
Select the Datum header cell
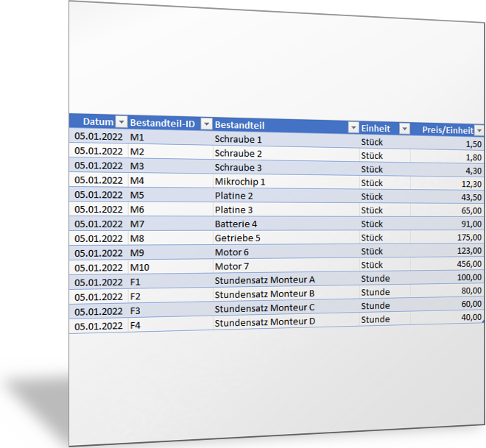pos(99,121)
